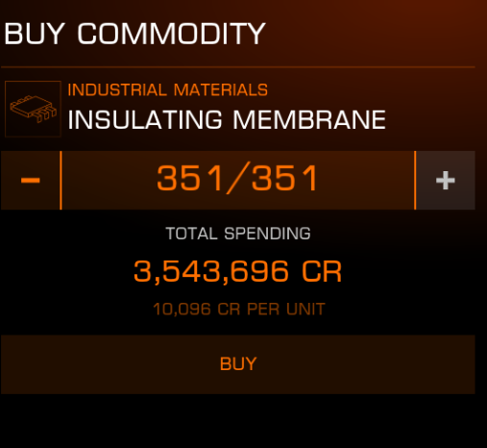Click the PER UNIT text below total

point(286,309)
